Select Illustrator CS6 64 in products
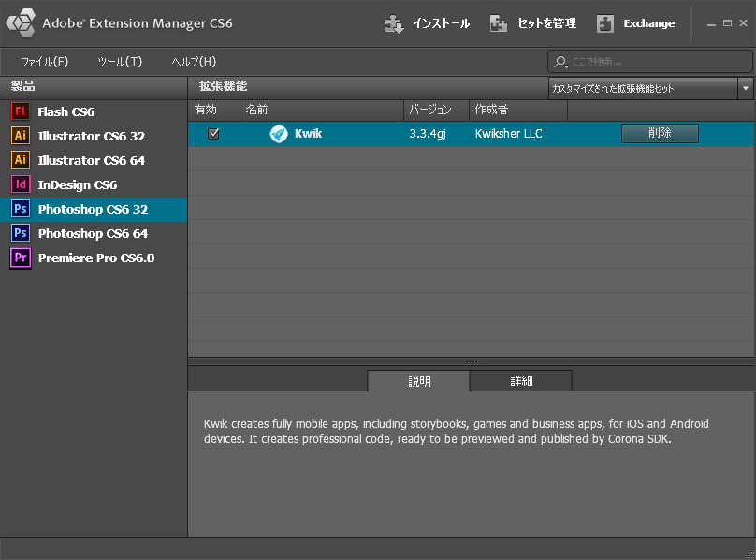 94,160
